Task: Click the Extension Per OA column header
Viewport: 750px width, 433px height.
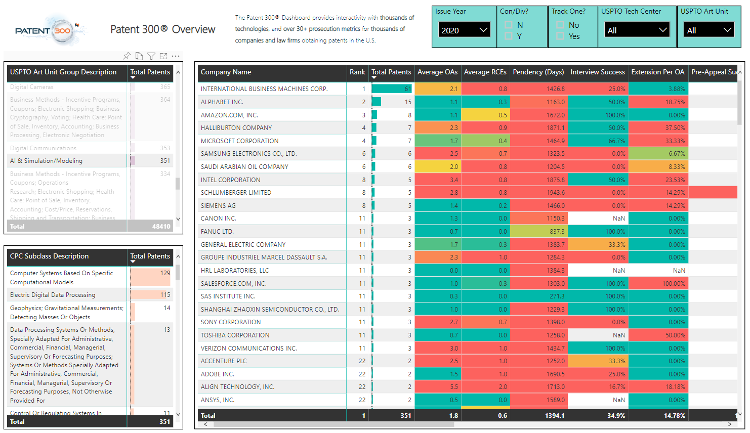Action: (x=658, y=72)
